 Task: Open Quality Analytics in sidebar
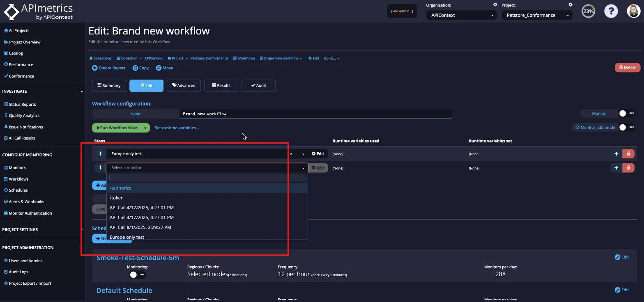coord(21,115)
